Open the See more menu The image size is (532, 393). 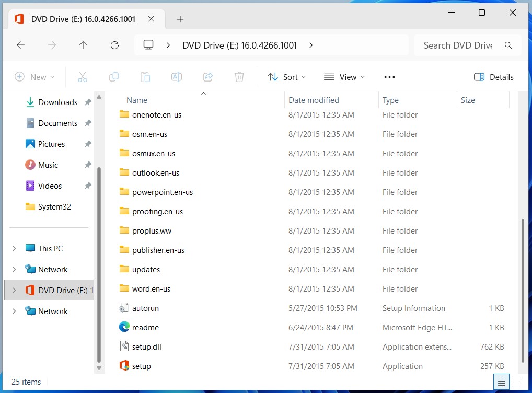tap(389, 77)
